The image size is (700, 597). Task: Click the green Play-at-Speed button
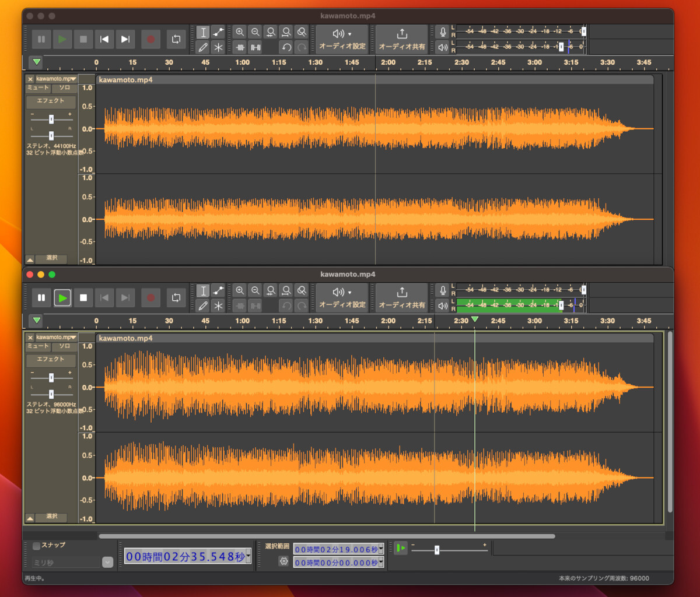pyautogui.click(x=400, y=548)
